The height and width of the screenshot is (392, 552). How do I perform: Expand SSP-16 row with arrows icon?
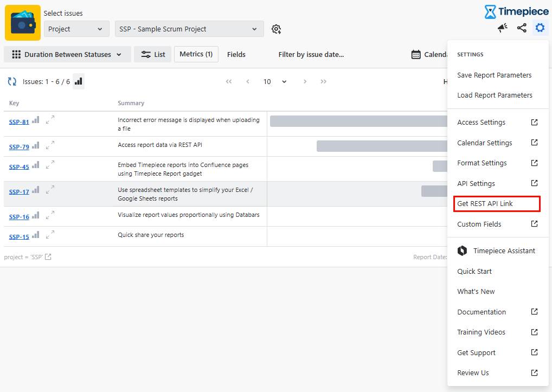tap(50, 215)
